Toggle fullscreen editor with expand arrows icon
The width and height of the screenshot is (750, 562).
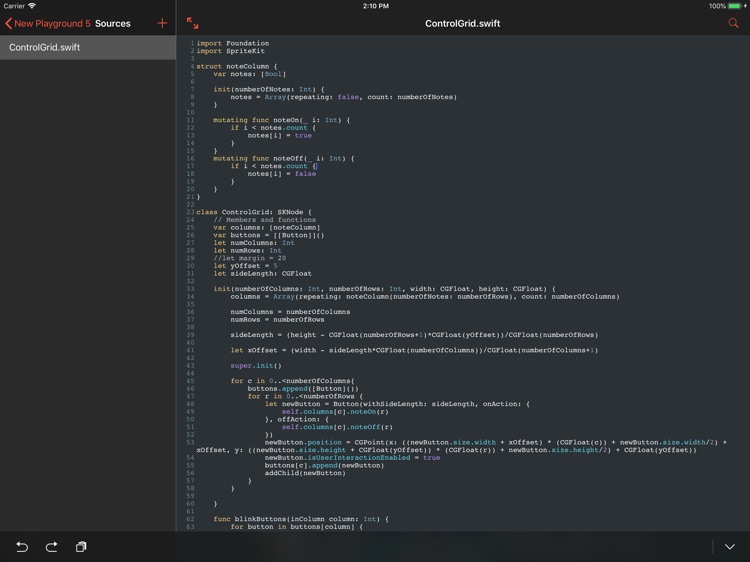point(192,23)
